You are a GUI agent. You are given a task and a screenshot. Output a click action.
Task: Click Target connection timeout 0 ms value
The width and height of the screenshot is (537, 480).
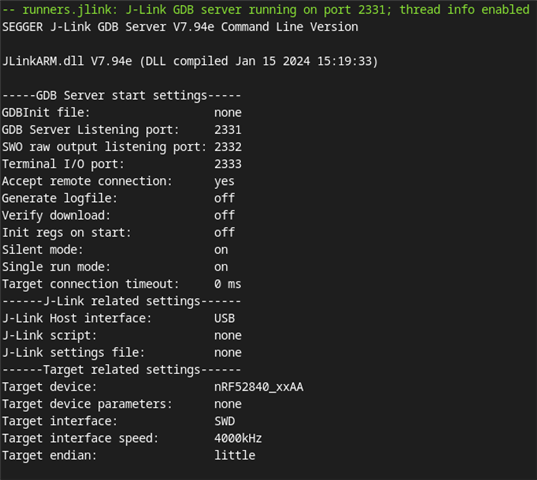[228, 284]
